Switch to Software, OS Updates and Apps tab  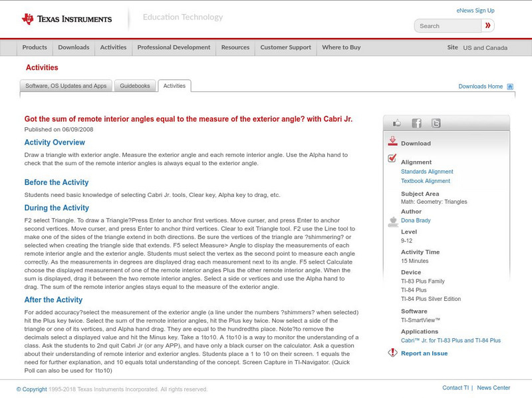66,86
